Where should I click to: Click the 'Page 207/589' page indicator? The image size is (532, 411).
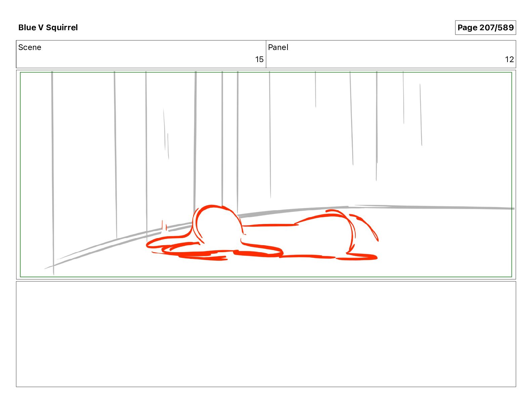tap(485, 28)
